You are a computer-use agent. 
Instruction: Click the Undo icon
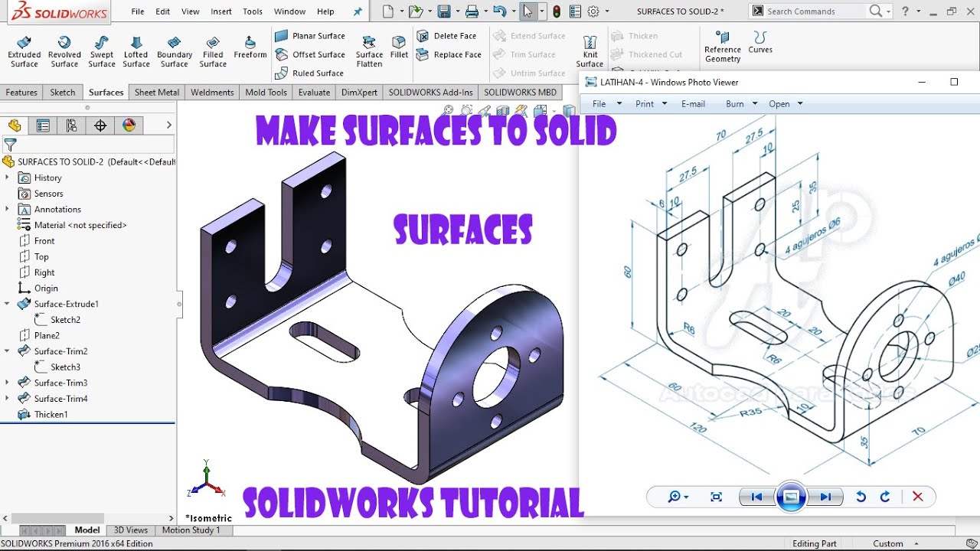click(x=499, y=11)
